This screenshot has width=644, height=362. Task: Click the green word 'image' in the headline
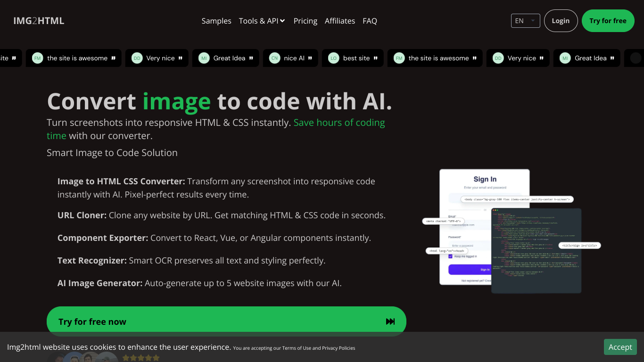(x=177, y=101)
